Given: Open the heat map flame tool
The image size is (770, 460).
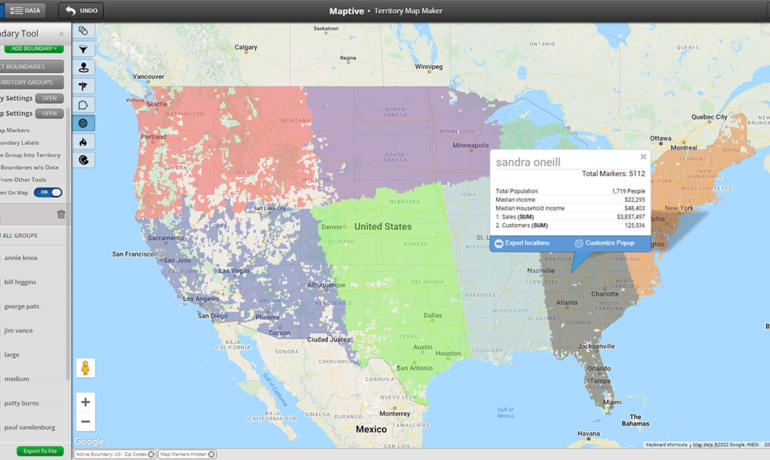Looking at the screenshot, I should (83, 142).
